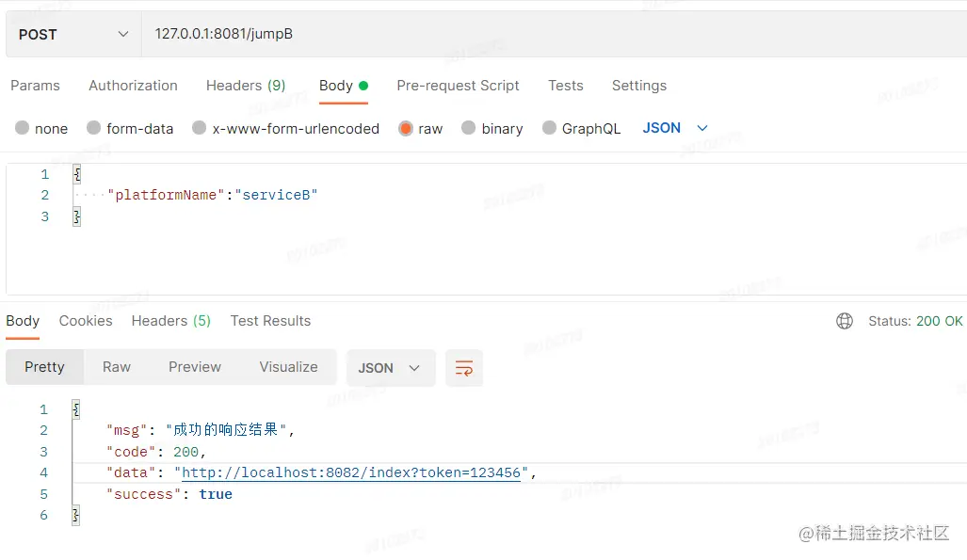The height and width of the screenshot is (560, 967).
Task: Switch to Preview response view
Action: 195,367
